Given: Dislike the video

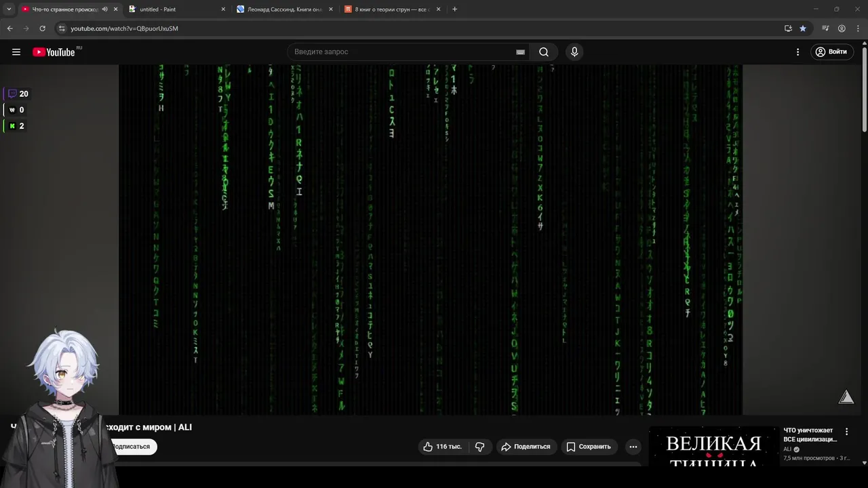Looking at the screenshot, I should point(479,447).
